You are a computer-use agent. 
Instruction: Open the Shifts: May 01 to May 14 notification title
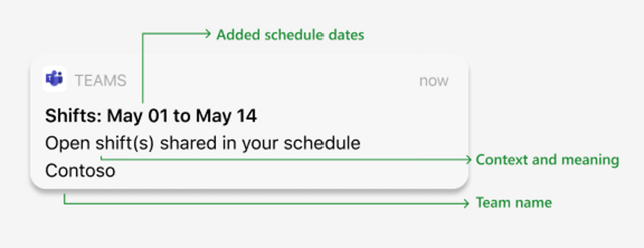pos(151,116)
